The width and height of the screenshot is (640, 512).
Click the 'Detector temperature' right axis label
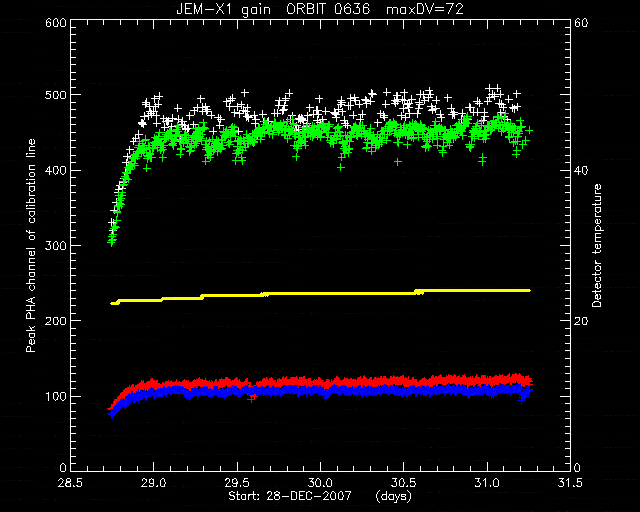pyautogui.click(x=597, y=245)
